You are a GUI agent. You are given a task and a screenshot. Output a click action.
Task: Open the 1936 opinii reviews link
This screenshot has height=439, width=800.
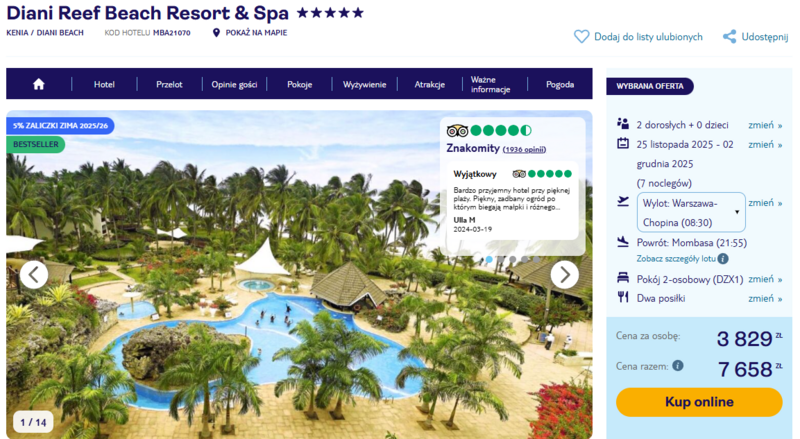point(524,150)
